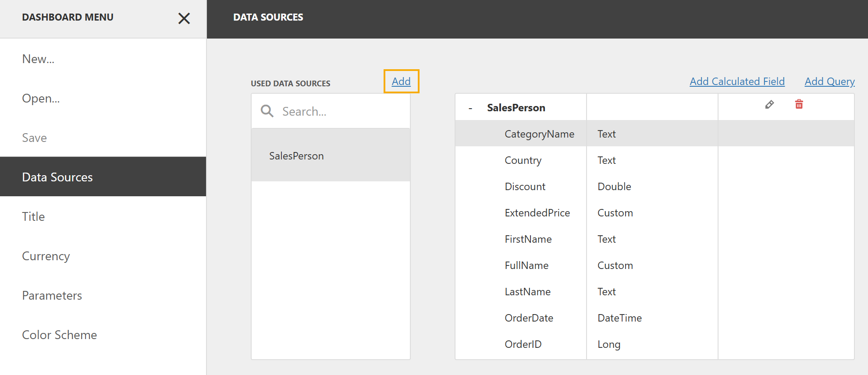Select the Data Sources menu item
The height and width of the screenshot is (375, 868).
pyautogui.click(x=57, y=177)
